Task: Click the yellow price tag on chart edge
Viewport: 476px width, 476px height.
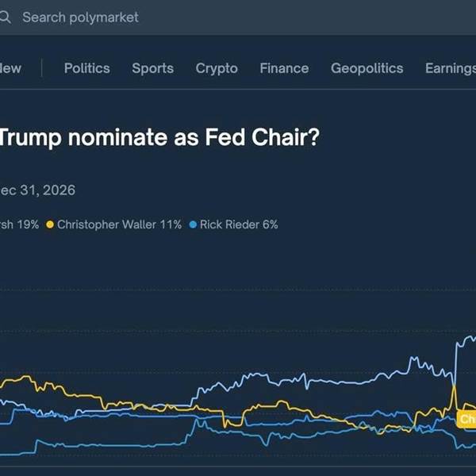Action: point(468,419)
